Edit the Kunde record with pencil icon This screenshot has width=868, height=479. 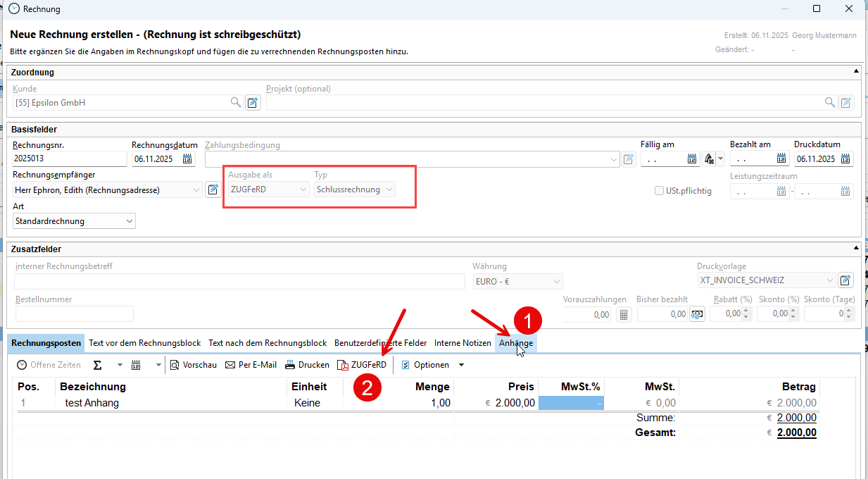click(x=253, y=103)
